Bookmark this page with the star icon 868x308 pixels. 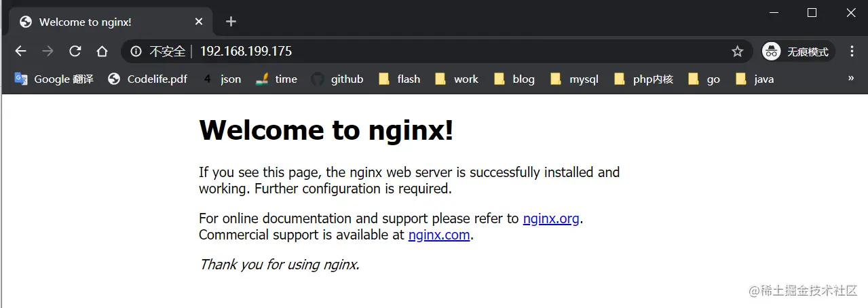pyautogui.click(x=737, y=52)
